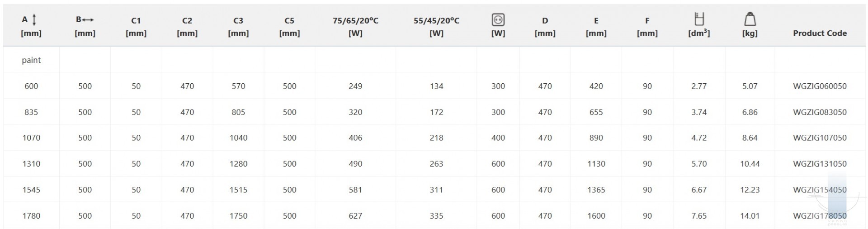
Task: Click the C3 column header
Action: click(x=238, y=26)
